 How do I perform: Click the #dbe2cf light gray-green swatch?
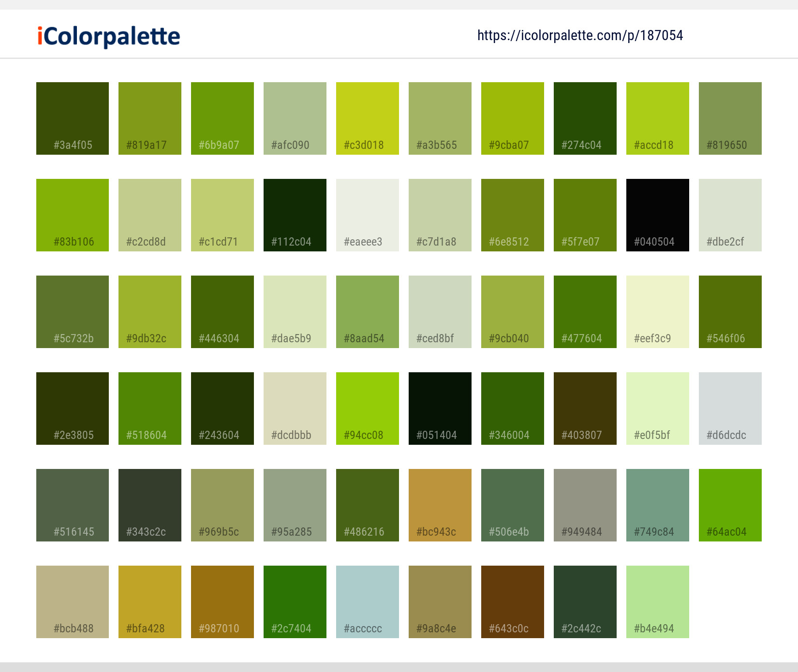tap(730, 215)
